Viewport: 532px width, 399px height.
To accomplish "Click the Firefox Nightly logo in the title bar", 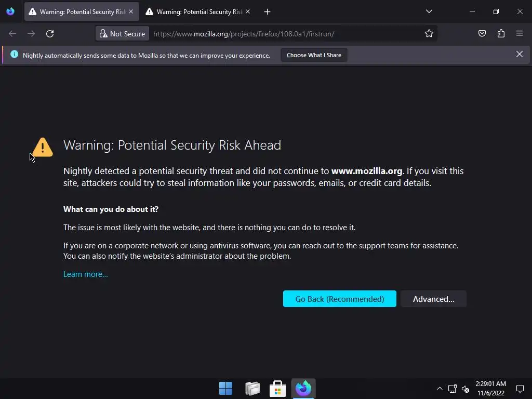I will pos(10,11).
